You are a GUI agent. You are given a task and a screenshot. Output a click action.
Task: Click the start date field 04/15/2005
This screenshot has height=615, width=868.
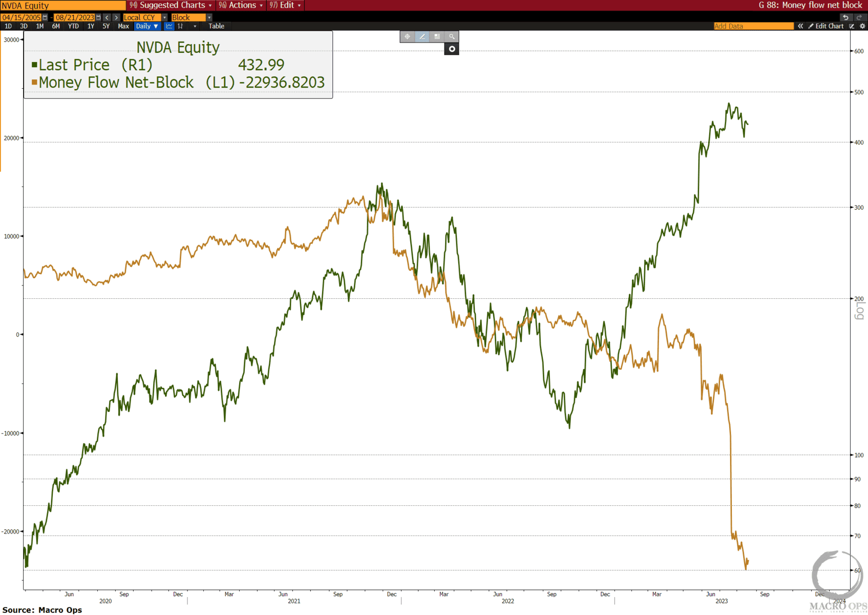[x=21, y=17]
